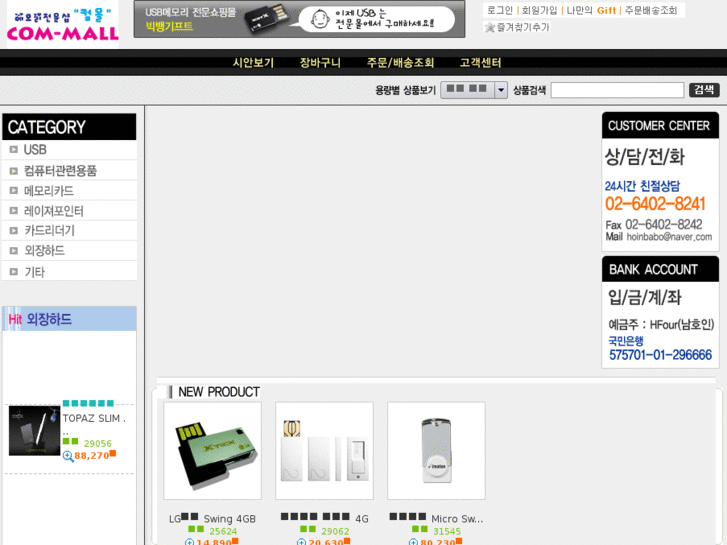The width and height of the screenshot is (727, 545).
Task: Click the 회원가입 link
Action: [x=539, y=10]
